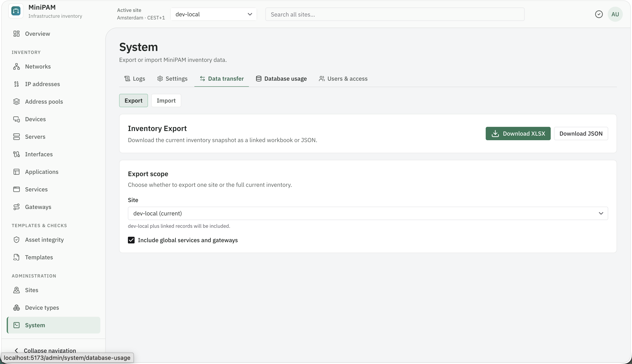The width and height of the screenshot is (632, 364).
Task: Select the Import sub-tab button
Action: [x=166, y=101]
